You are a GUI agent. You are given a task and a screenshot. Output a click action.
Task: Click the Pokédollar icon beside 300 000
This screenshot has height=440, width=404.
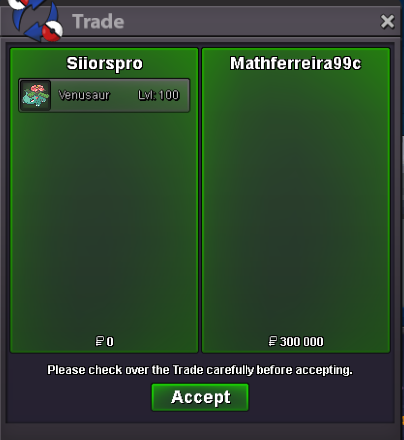273,341
